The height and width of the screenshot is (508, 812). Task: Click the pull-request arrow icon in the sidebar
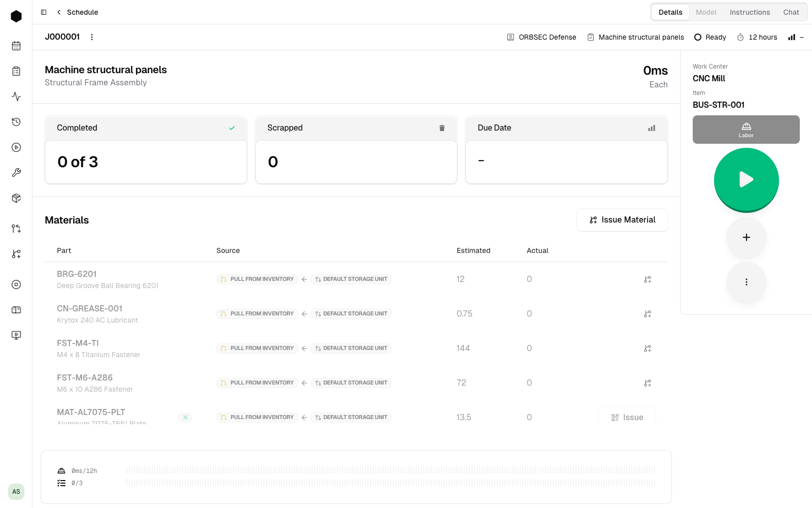(16, 229)
